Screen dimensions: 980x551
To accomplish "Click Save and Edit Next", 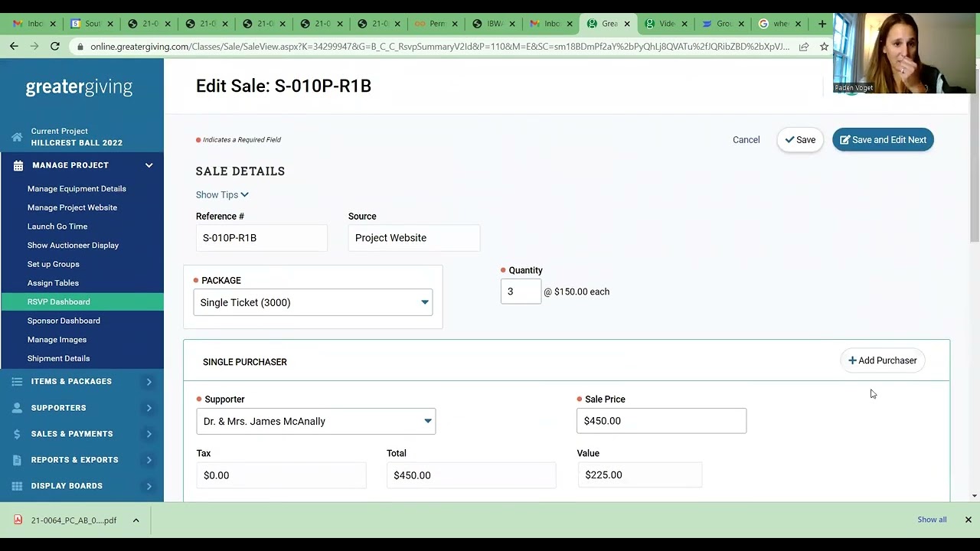I will (x=883, y=140).
